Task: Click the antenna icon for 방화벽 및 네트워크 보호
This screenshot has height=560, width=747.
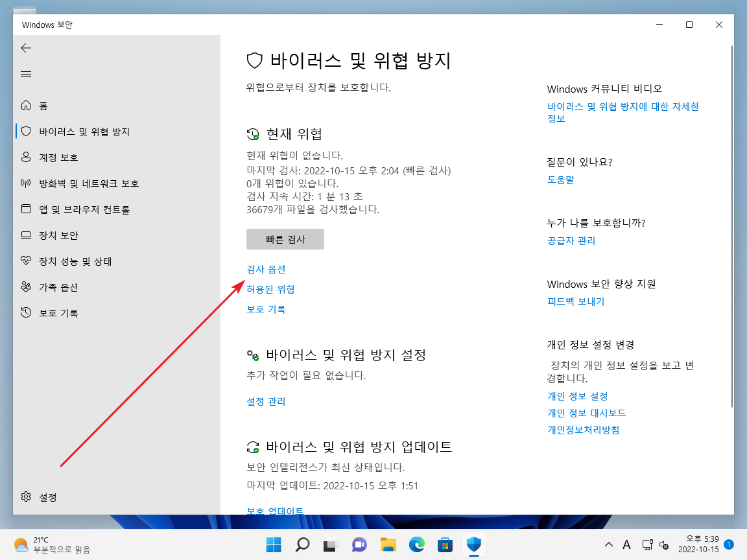Action: click(26, 183)
